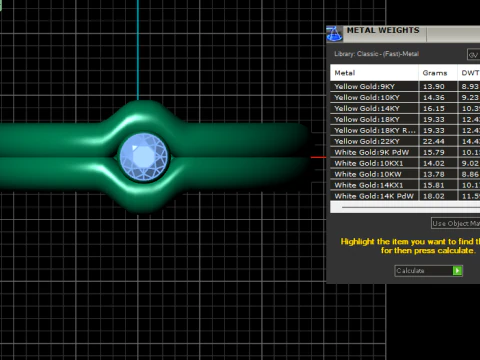Click the green play arrow on Calculate
This screenshot has width=480, height=360.
coord(457,271)
